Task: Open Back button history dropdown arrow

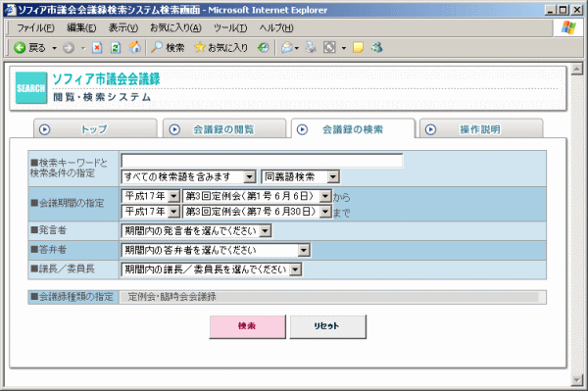Action: 54,48
